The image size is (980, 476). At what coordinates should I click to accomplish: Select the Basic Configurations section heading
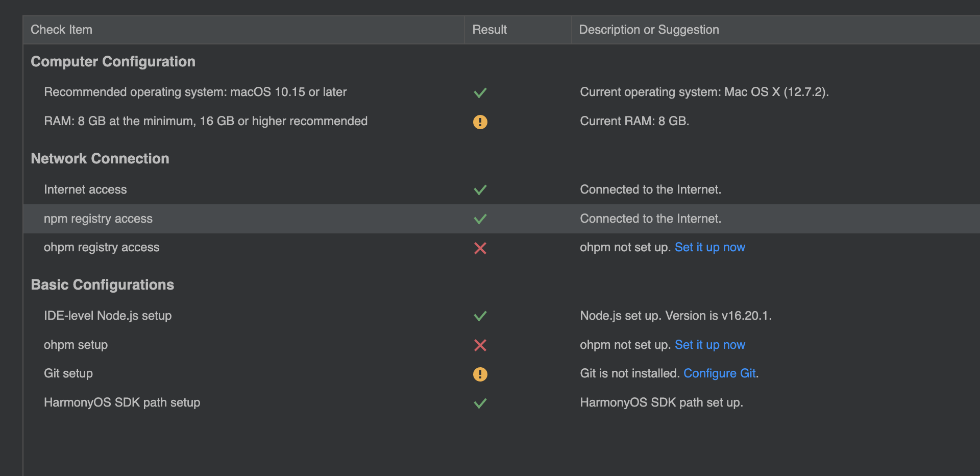pos(103,284)
